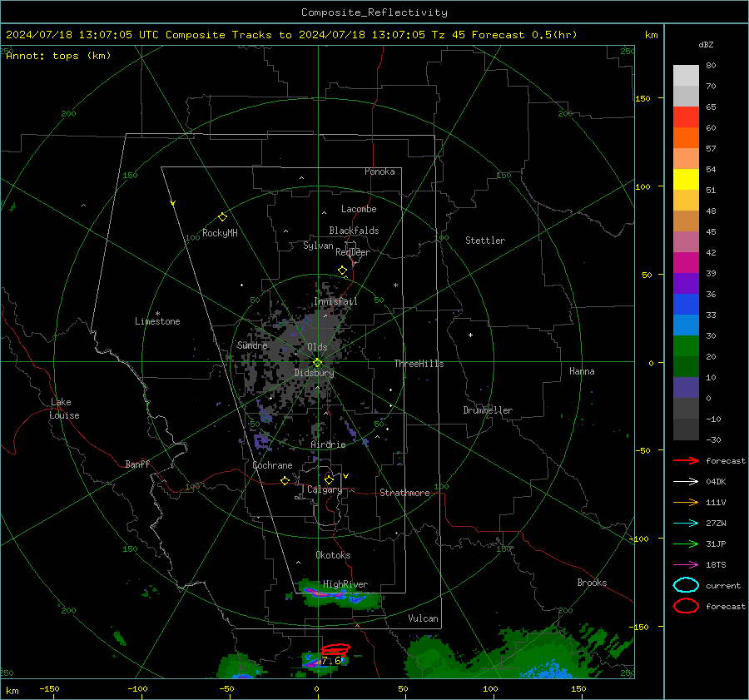Click the ThreeHills city label
This screenshot has height=700, width=749.
point(419,364)
